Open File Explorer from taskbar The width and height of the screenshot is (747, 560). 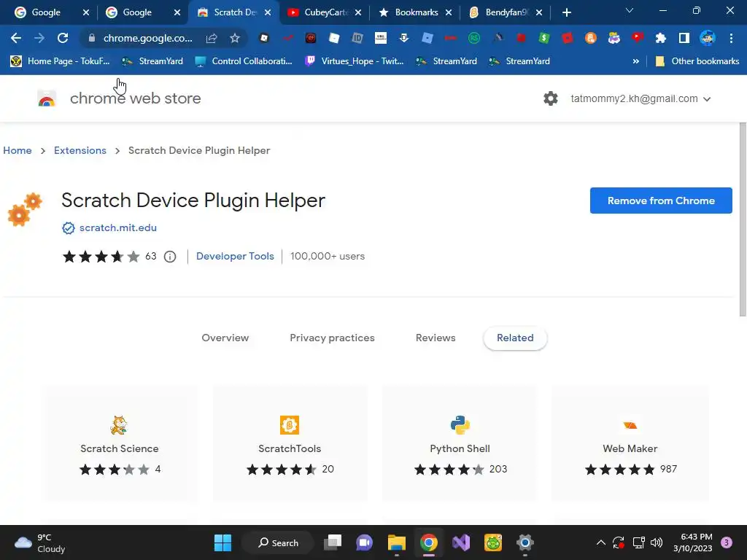[x=396, y=542]
